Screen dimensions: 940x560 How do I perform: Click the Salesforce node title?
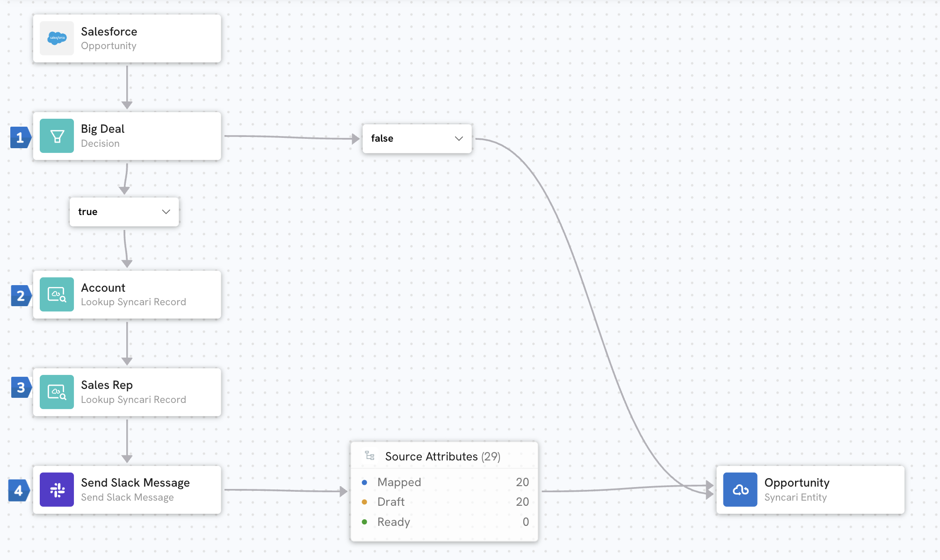(109, 31)
